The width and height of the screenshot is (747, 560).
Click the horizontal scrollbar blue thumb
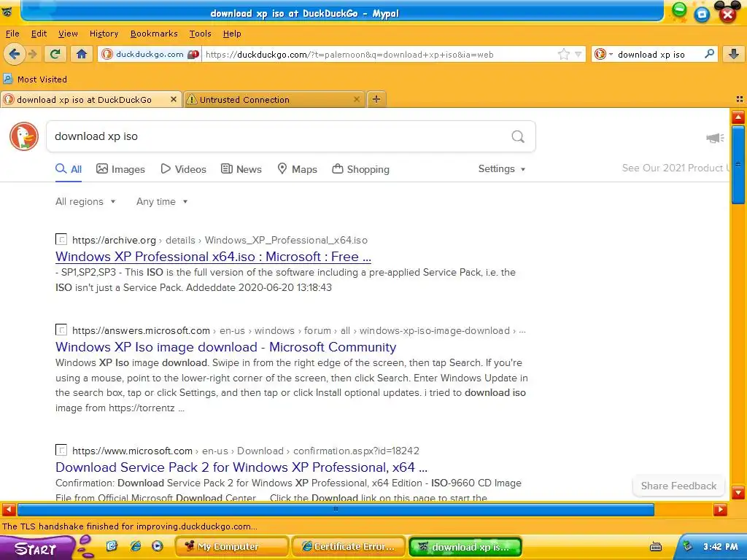tap(336, 510)
